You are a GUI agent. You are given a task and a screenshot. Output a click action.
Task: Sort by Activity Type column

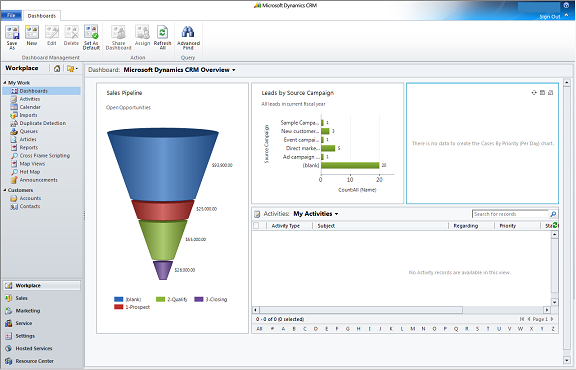(x=285, y=226)
